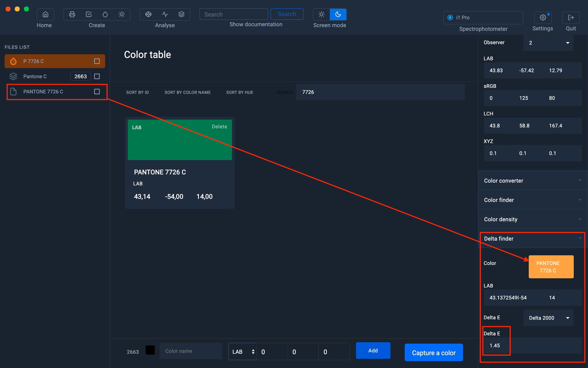Click the card LAB value -54,00
Screen dimensions: 588x368
[174, 196]
